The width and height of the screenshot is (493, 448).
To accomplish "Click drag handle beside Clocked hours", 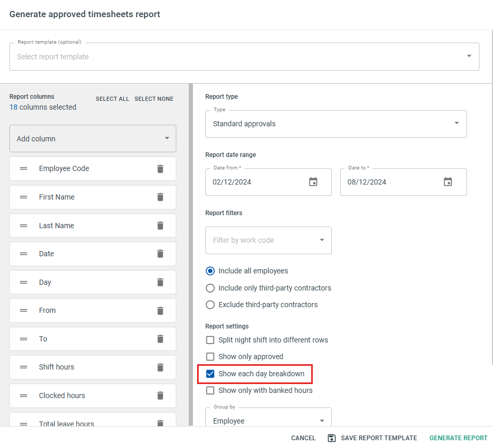I will point(23,396).
